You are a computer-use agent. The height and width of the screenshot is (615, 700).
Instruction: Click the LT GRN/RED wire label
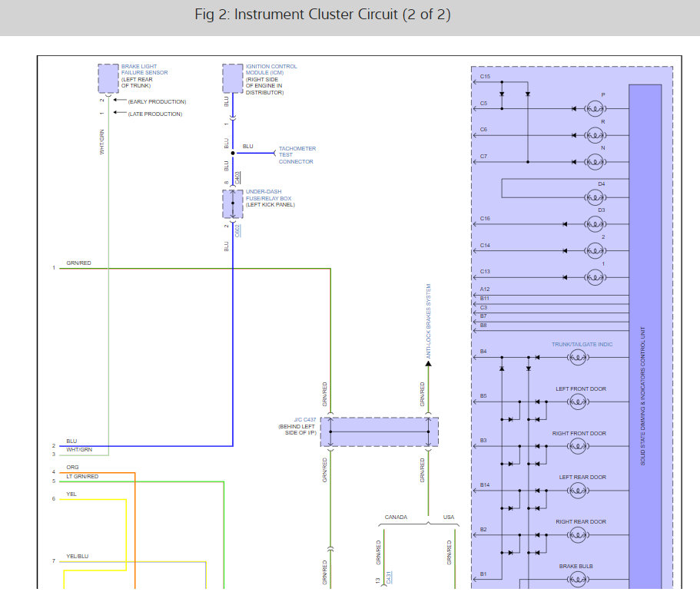coord(82,476)
